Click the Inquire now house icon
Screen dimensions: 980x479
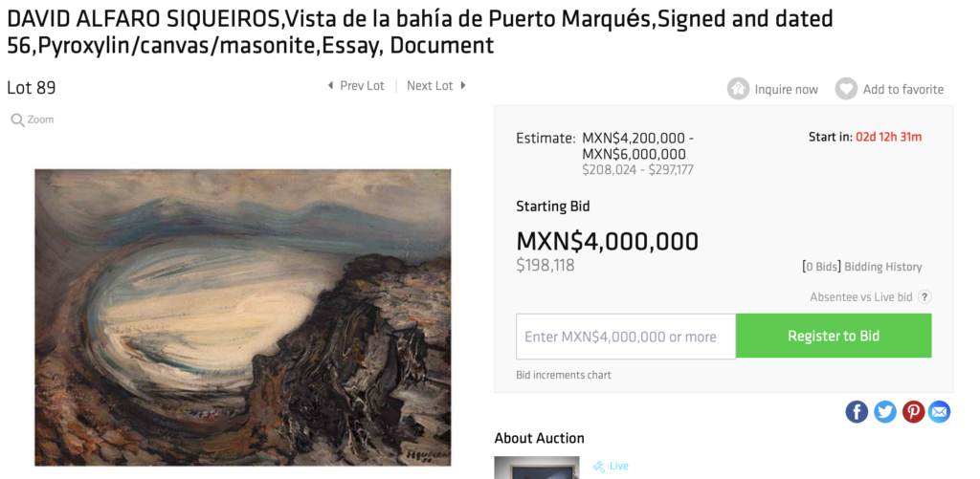pyautogui.click(x=738, y=89)
